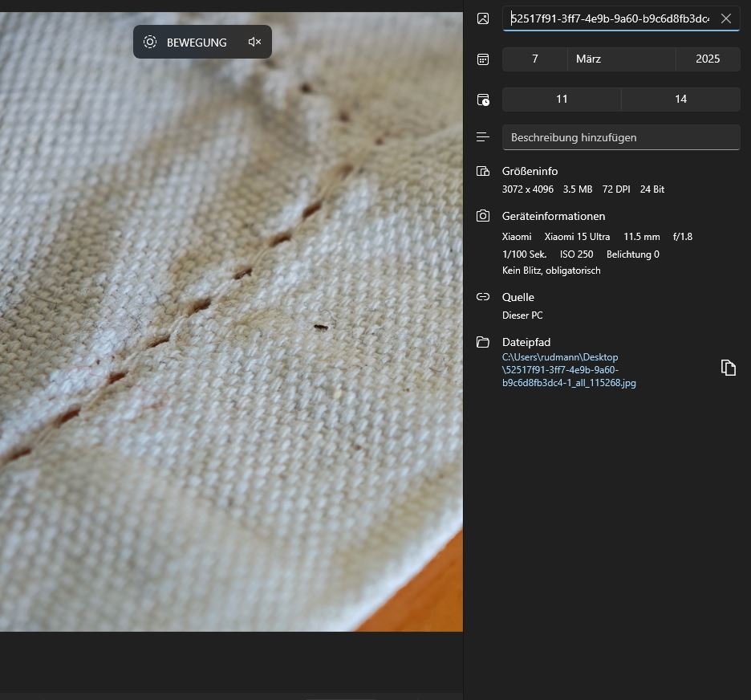This screenshot has height=700, width=751.
Task: Click the fabric photo in the viewer
Action: pyautogui.click(x=231, y=361)
